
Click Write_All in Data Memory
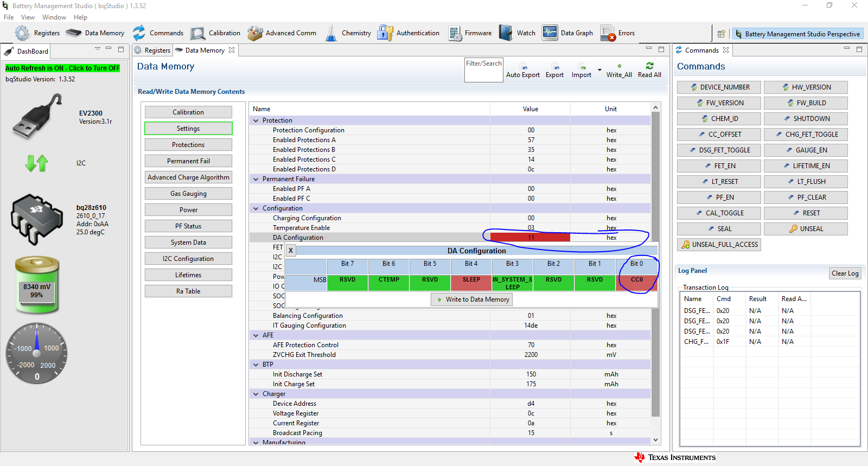(x=619, y=71)
